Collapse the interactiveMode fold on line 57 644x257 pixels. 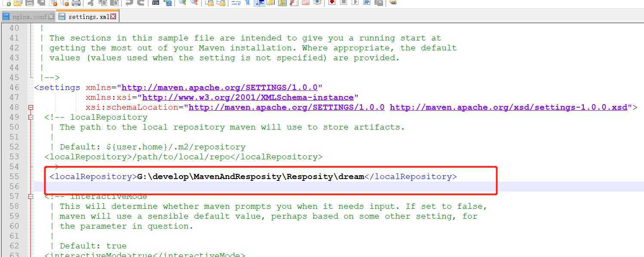click(31, 197)
